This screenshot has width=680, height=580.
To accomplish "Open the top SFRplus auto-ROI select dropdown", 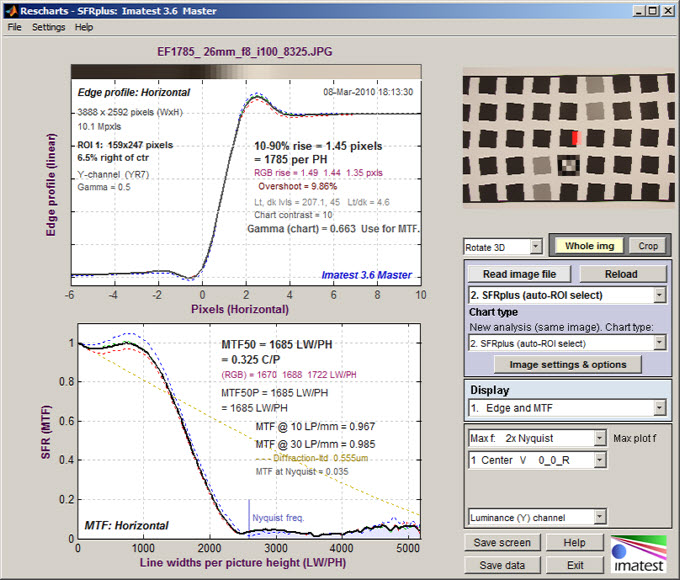I will point(567,295).
